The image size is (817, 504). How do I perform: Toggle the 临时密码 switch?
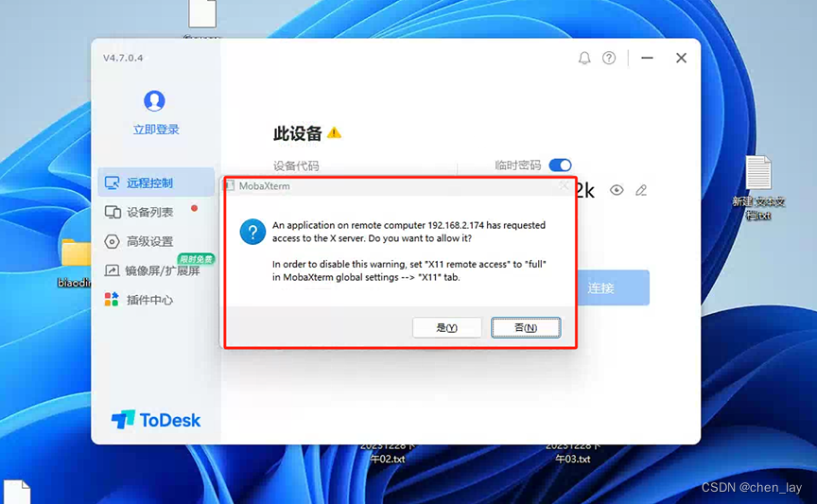[560, 165]
